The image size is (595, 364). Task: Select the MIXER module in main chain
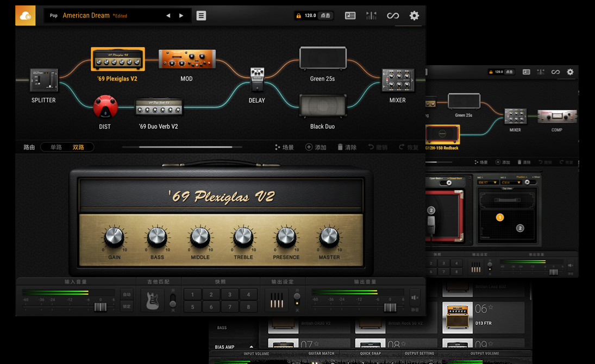pos(398,80)
